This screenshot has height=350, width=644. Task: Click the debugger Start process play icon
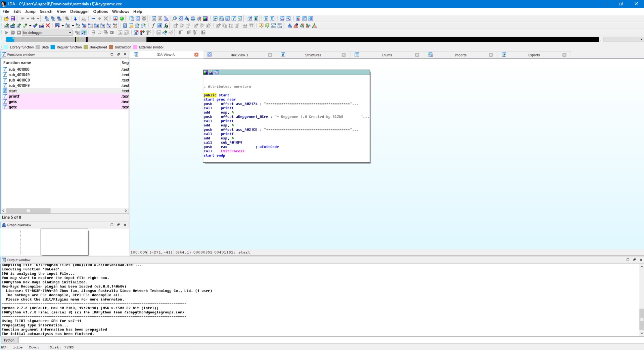click(x=6, y=33)
